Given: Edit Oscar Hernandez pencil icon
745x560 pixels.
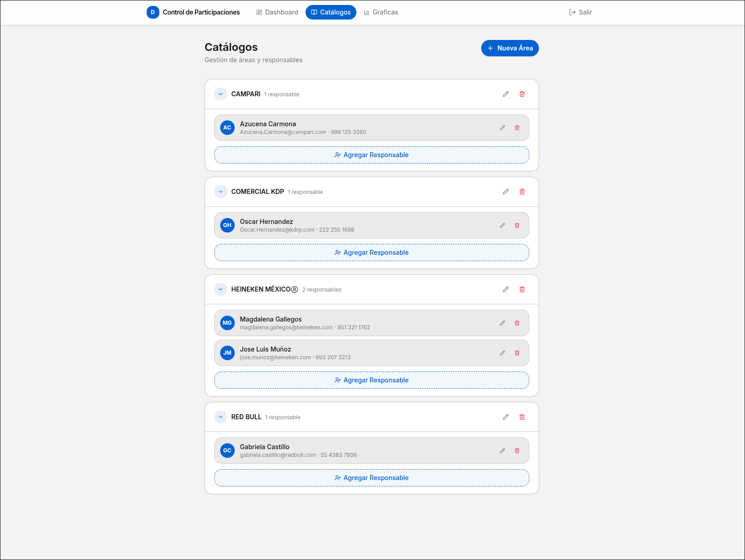Looking at the screenshot, I should tap(503, 225).
